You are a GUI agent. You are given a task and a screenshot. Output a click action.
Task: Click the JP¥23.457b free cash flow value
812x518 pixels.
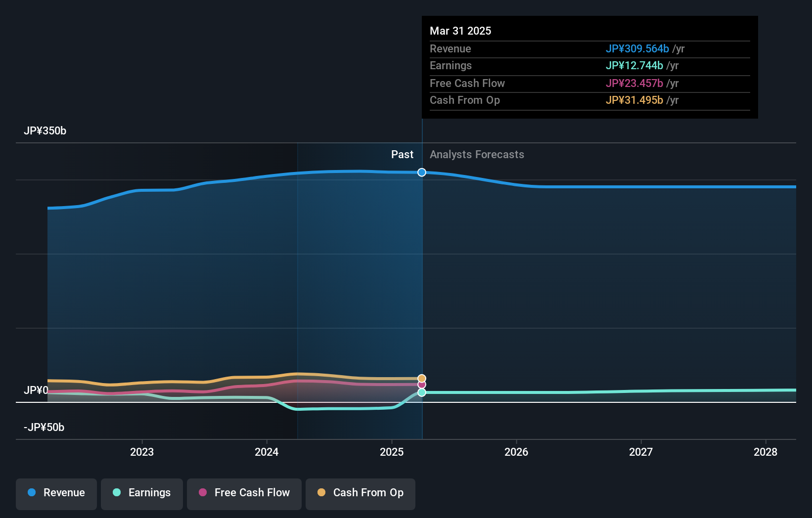pos(634,84)
